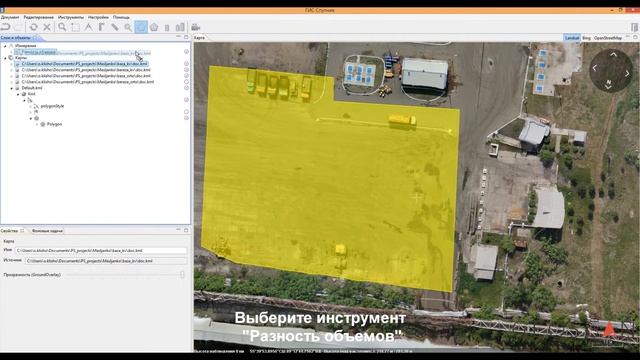Select the angle-shaped line measurement tool

(x=89, y=27)
